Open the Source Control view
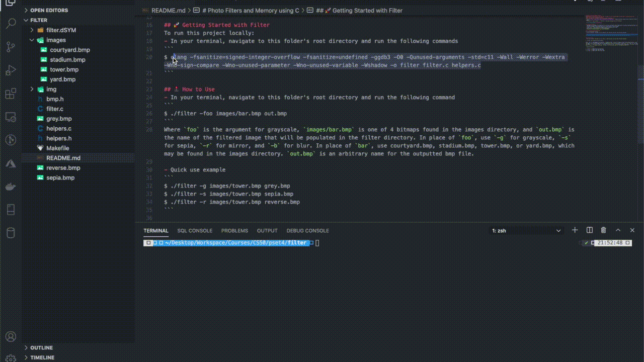644x362 pixels. coord(11,47)
